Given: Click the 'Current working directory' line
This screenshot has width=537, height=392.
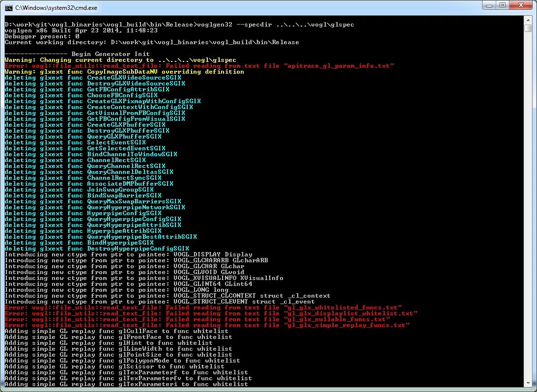Looking at the screenshot, I should click(x=152, y=42).
